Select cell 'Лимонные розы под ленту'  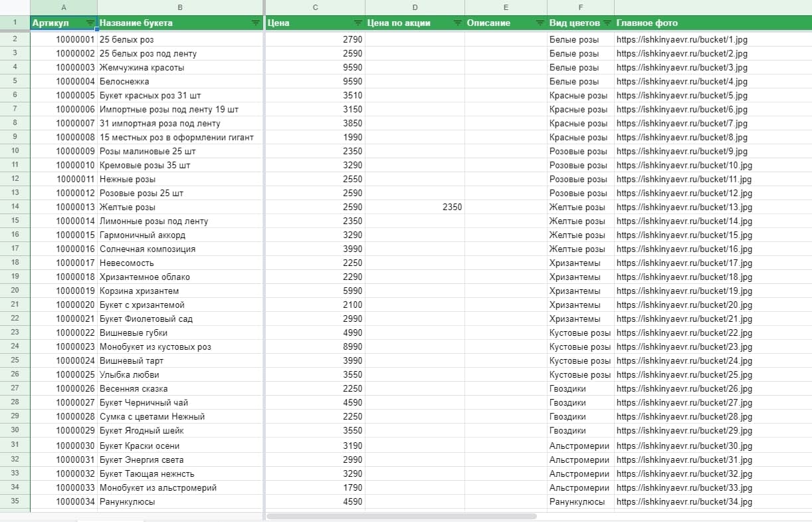pos(180,221)
